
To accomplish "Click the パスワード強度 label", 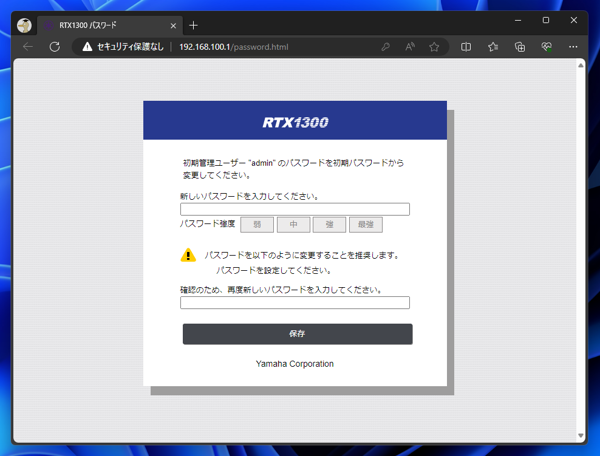I will 207,224.
